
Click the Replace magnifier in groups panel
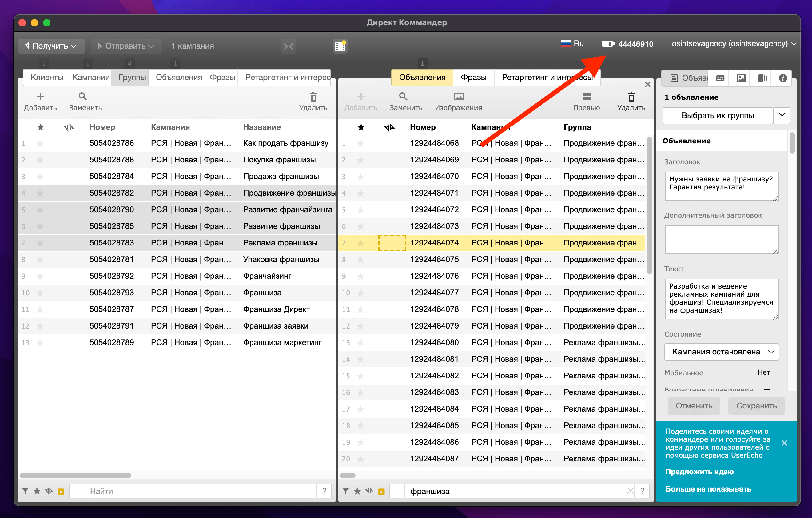tap(83, 97)
